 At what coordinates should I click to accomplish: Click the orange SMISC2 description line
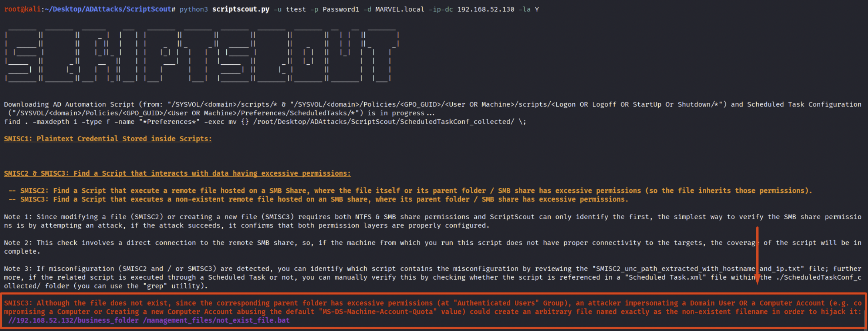(x=411, y=191)
